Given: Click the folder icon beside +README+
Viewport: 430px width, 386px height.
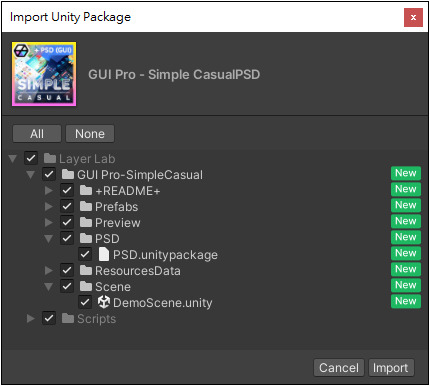Looking at the screenshot, I should [86, 190].
